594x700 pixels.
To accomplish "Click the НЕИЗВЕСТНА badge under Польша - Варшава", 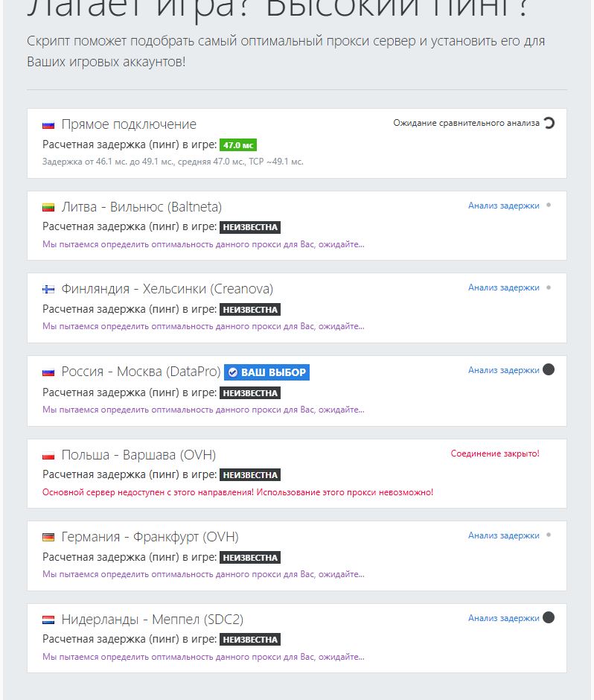I will coord(250,475).
